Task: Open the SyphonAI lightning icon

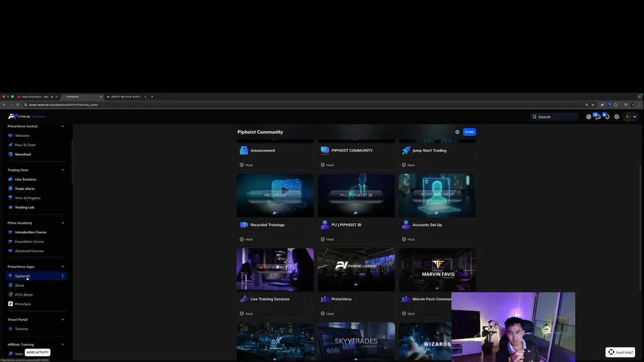Action: tap(11, 276)
